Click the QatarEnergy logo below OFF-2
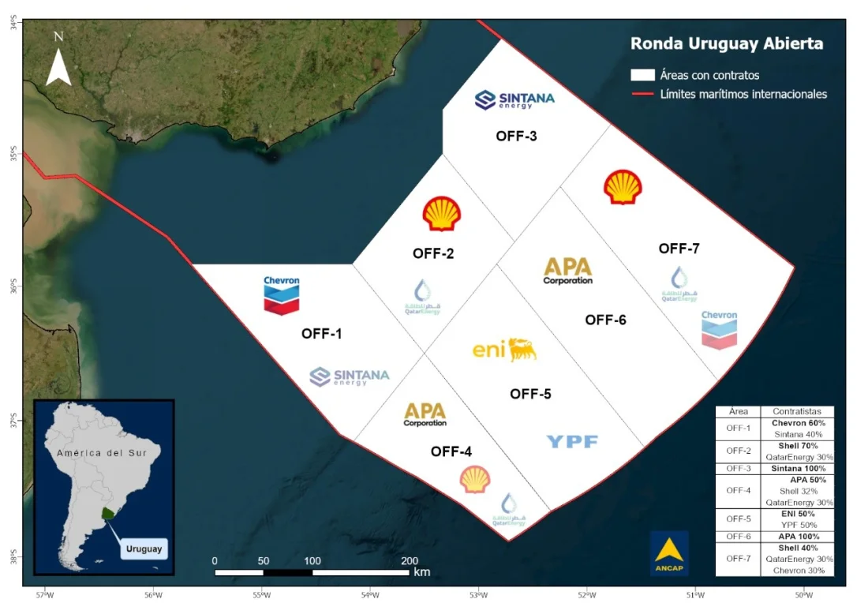The image size is (868, 614). 422,298
